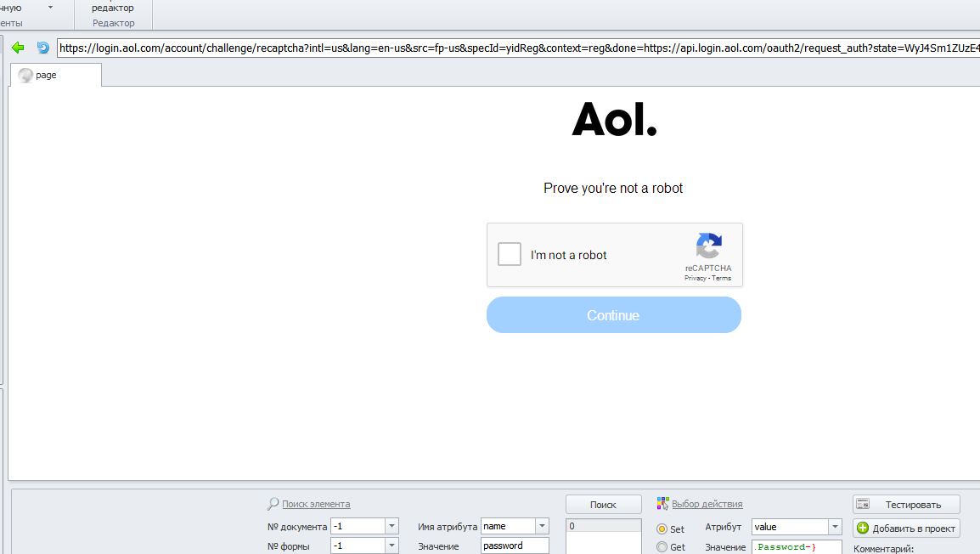The height and width of the screenshot is (554, 980).
Task: Open the Атрибут value dropdown
Action: point(835,527)
